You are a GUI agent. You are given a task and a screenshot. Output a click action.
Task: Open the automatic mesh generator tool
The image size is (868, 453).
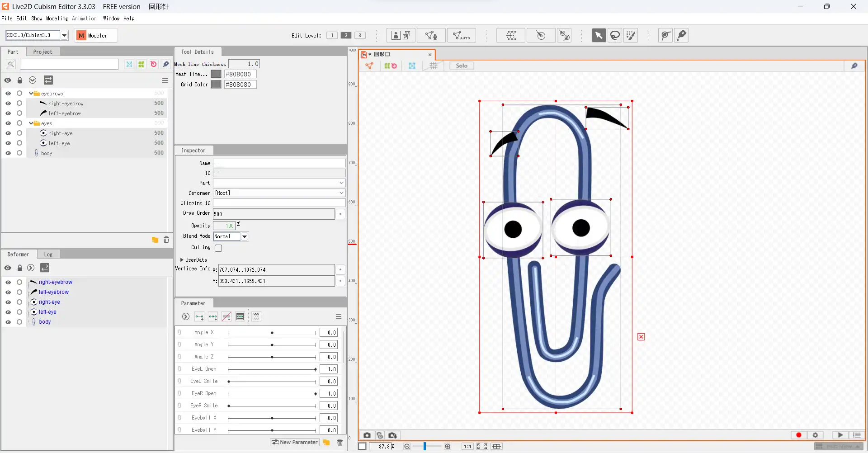(x=462, y=35)
